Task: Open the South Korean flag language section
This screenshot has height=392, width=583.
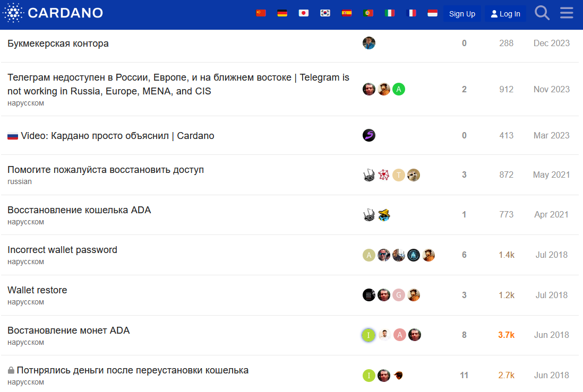Action: 325,13
